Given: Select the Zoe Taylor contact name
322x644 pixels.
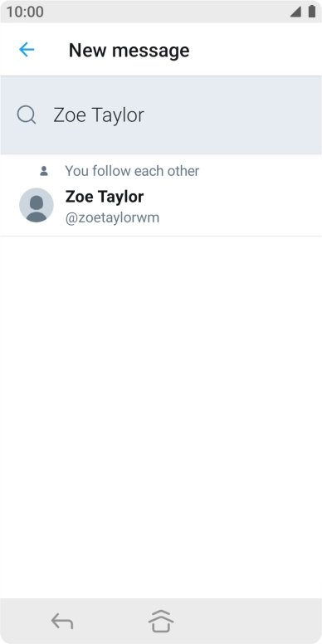Looking at the screenshot, I should point(105,197).
